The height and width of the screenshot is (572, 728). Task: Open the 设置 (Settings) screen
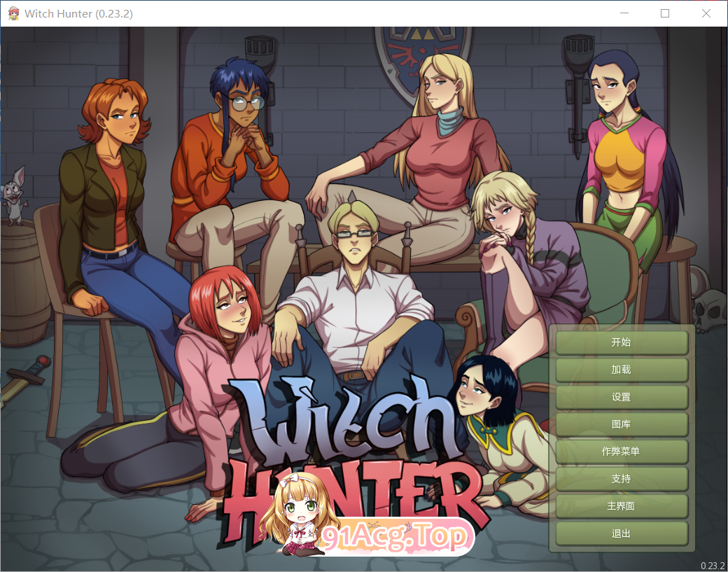pyautogui.click(x=621, y=396)
